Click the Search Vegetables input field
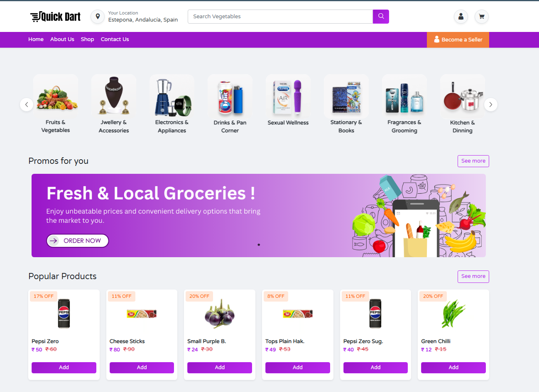The image size is (539, 392). [x=280, y=17]
